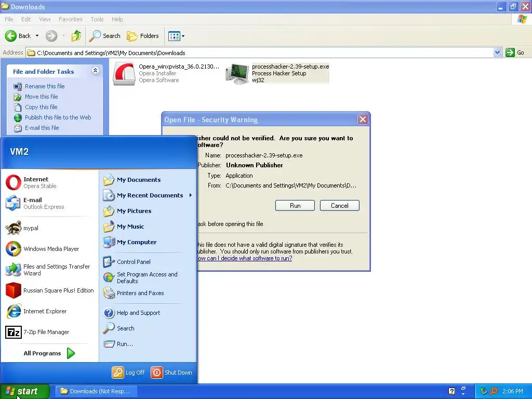
Task: Close the Security Warning dialog
Action: (363, 119)
